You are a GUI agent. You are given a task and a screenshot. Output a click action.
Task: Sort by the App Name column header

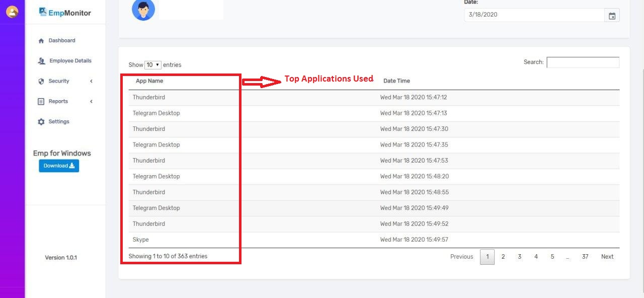coord(149,81)
